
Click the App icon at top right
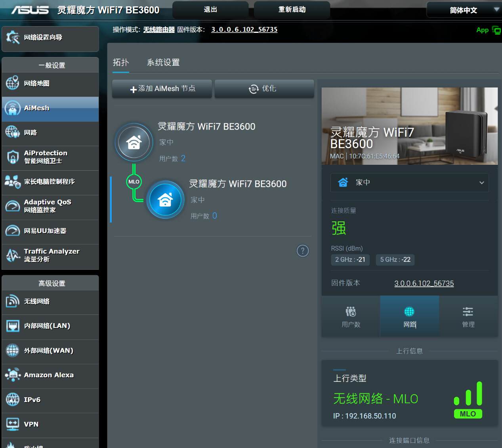point(489,30)
